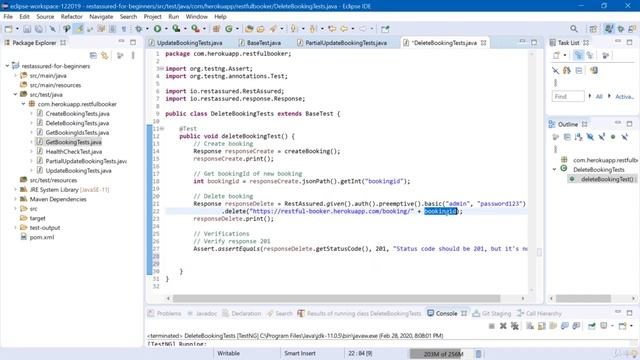Close the DeleteBookingTests.java tab

484,42
